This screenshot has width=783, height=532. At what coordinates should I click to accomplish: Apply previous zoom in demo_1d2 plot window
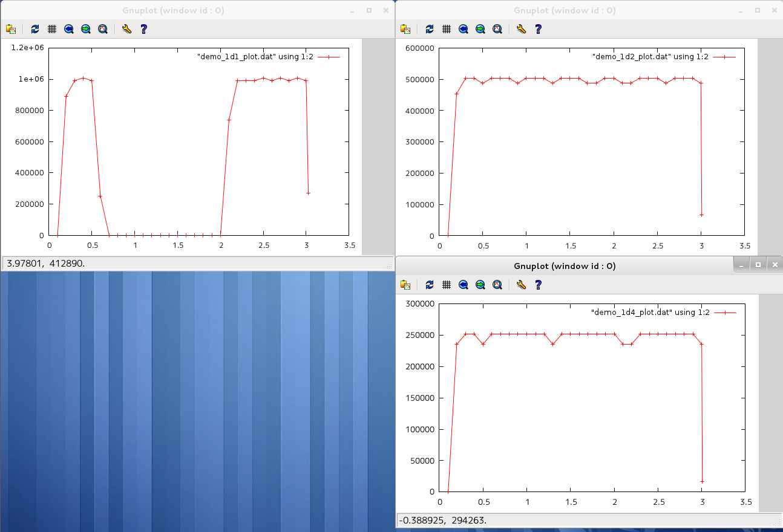coord(464,28)
